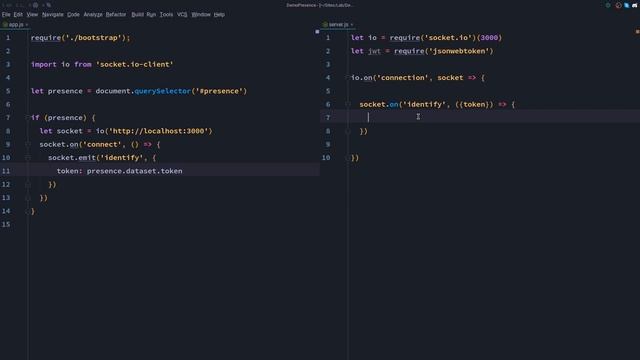Viewport: 640px width, 360px height.
Task: Click the fold end marker on server.js line 10
Action: pyautogui.click(x=348, y=158)
